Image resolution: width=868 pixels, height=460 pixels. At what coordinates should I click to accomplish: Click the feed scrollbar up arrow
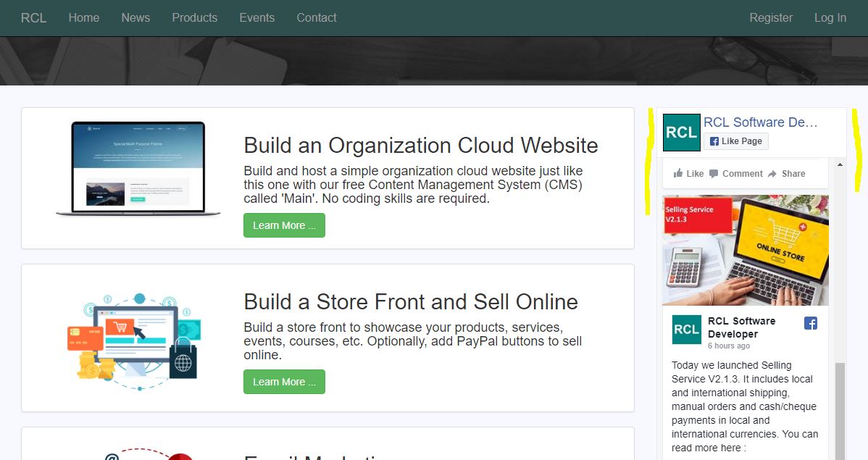point(840,165)
